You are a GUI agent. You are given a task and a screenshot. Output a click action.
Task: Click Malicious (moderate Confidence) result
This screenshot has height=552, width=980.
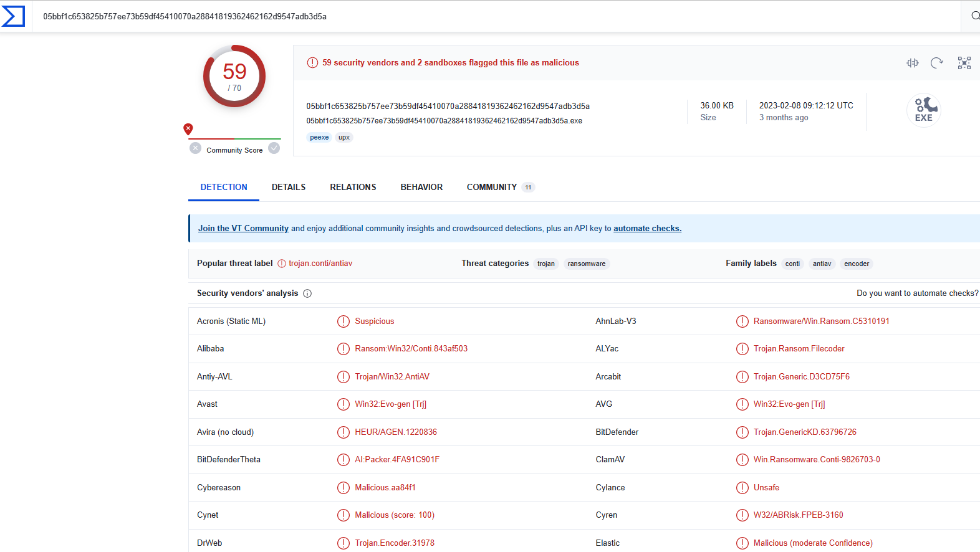pos(813,543)
